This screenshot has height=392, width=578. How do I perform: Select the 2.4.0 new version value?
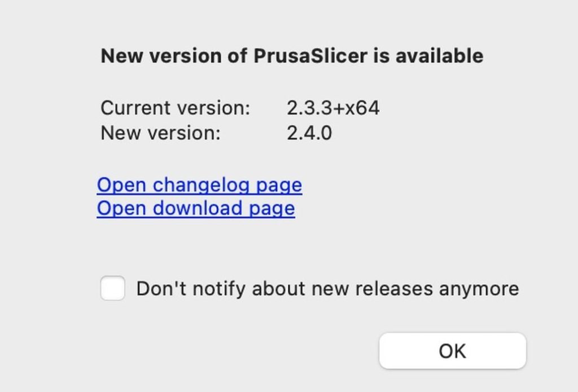[x=309, y=133]
